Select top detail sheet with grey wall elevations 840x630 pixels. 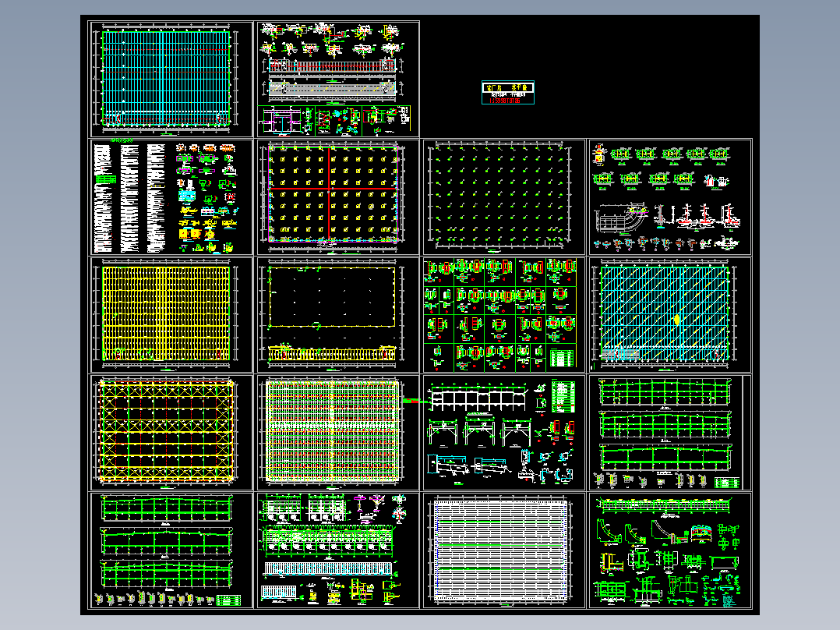coord(338,80)
